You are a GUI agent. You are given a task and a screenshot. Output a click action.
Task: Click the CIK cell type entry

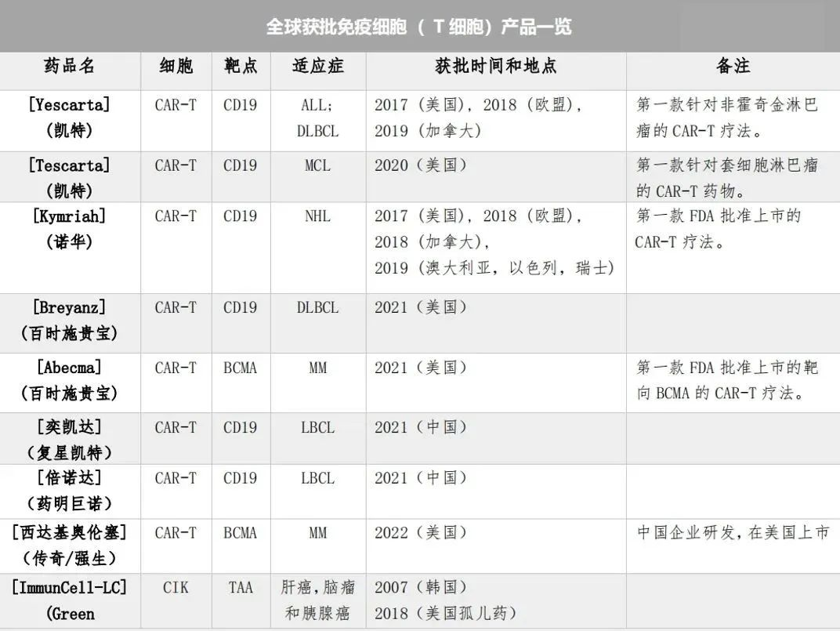(176, 587)
